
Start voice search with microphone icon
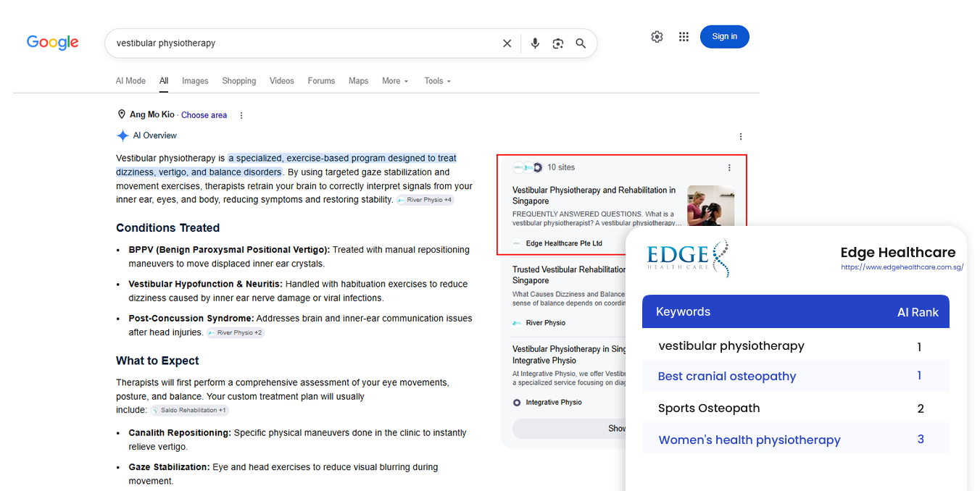click(x=535, y=43)
